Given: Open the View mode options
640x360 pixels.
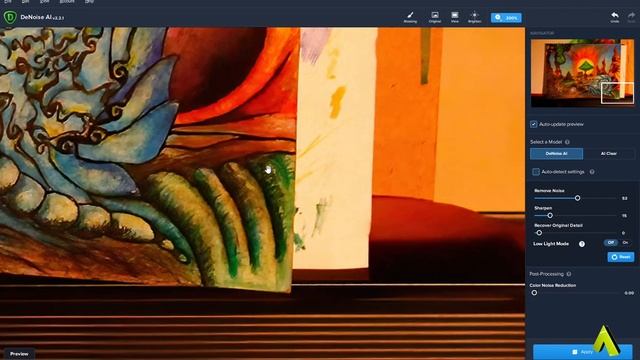Looking at the screenshot, I should click(x=455, y=17).
